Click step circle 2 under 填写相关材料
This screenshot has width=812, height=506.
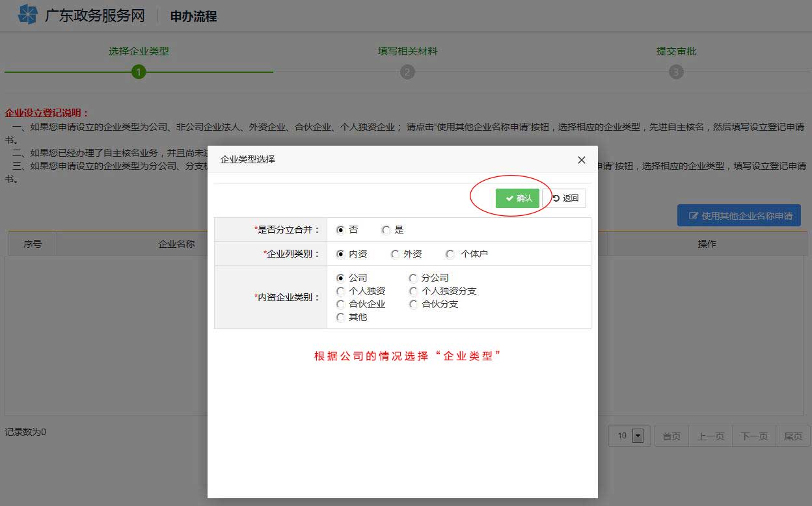click(407, 72)
